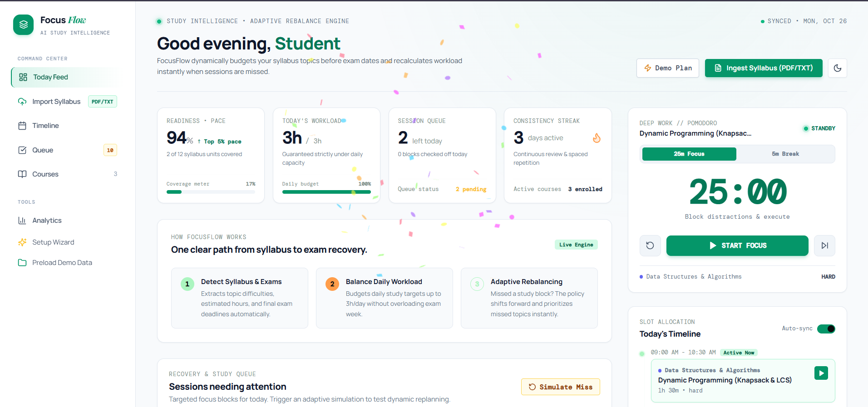Screen dimensions: 868x407
Task: Click the Setup Wizard sparkle icon
Action: click(22, 242)
